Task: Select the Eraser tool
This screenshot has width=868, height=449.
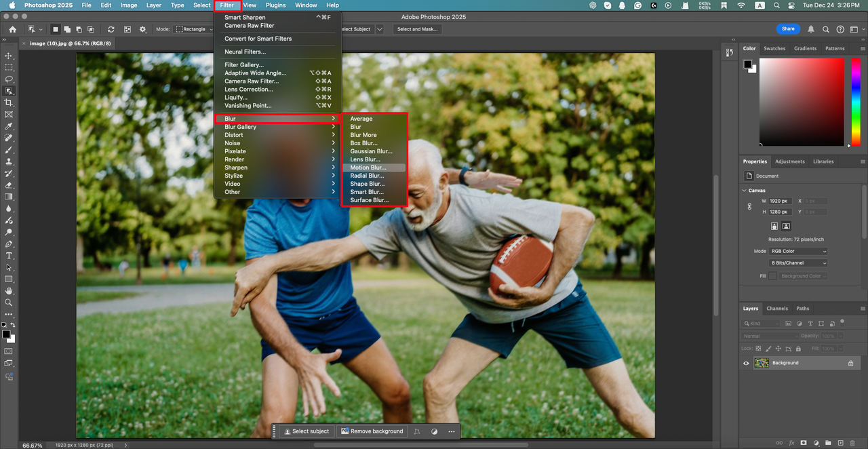Action: (x=9, y=185)
